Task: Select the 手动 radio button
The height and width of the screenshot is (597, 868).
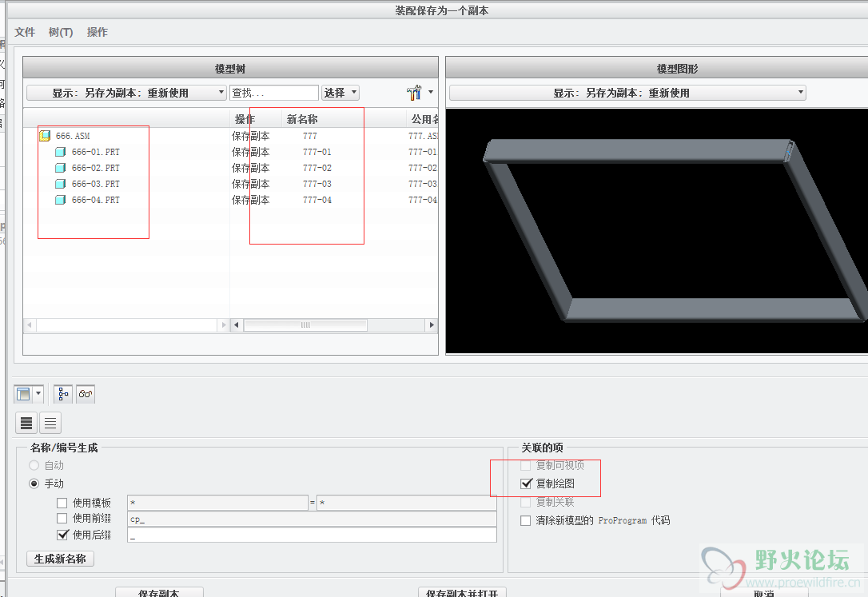Action: click(x=34, y=484)
